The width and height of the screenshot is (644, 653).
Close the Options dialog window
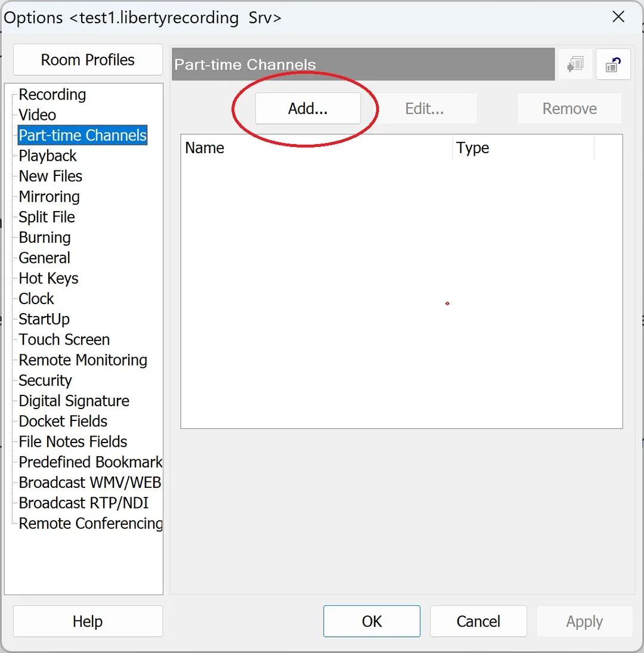tap(618, 17)
